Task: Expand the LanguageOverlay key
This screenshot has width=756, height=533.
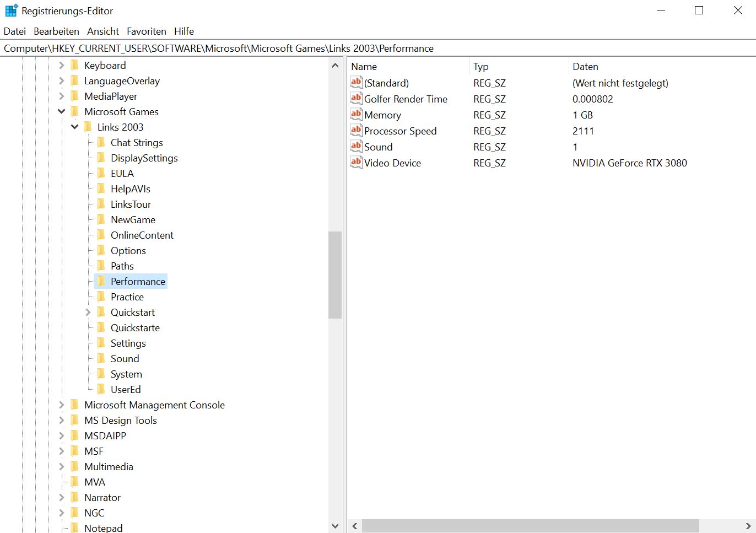Action: pyautogui.click(x=61, y=80)
